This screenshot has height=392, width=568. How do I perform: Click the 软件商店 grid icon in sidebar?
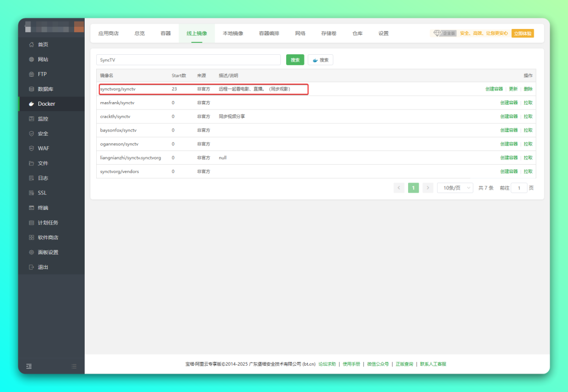[x=32, y=237]
